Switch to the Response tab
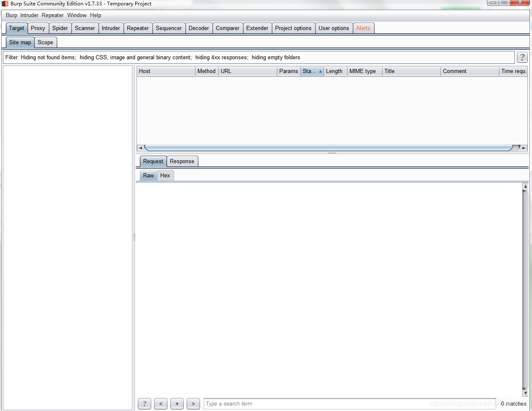Viewport: 532px width, 411px height. tap(182, 161)
